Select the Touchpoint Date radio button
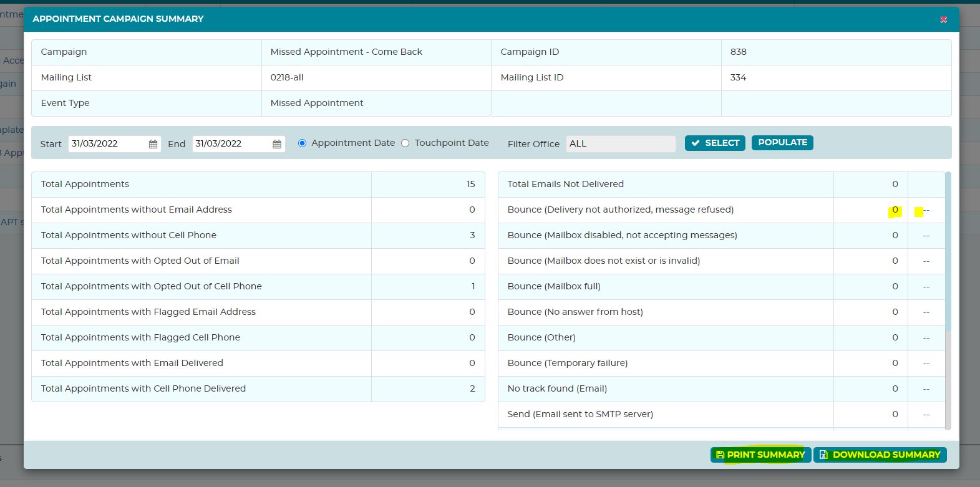980x487 pixels. coord(405,143)
